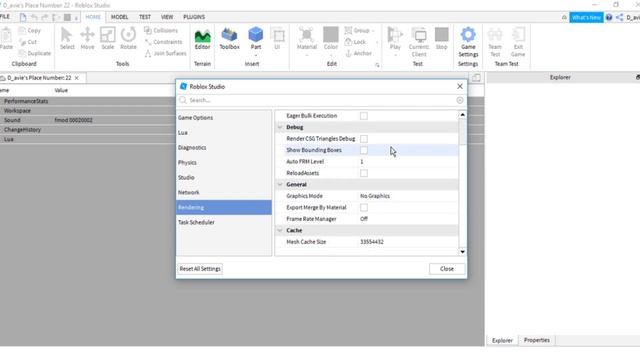Enable Render CSG Triangles Debug
This screenshot has width=640, height=360.
point(364,139)
